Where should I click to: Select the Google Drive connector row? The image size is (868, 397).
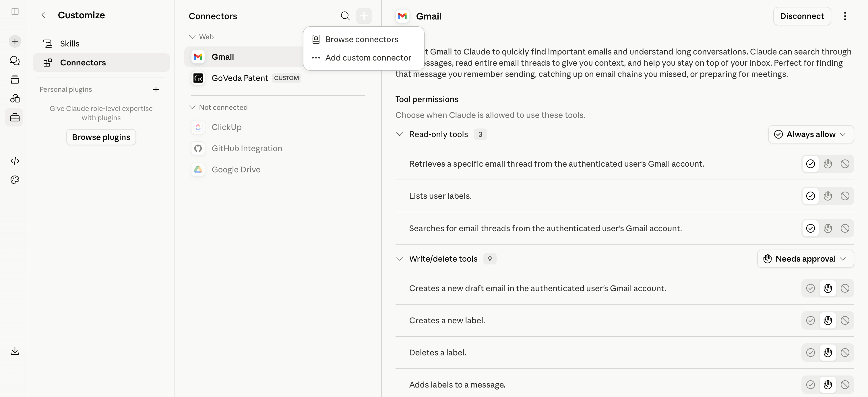[x=278, y=170]
